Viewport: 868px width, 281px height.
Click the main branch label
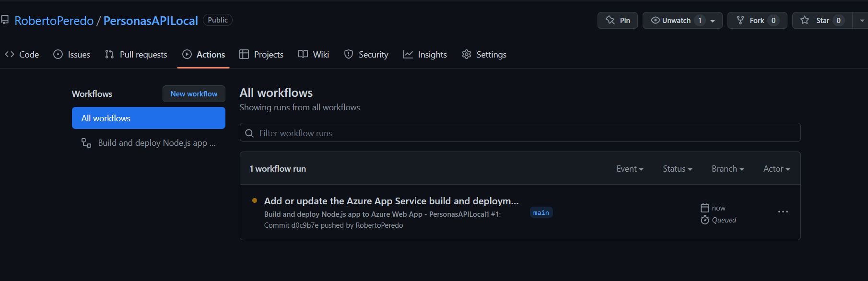pos(541,212)
